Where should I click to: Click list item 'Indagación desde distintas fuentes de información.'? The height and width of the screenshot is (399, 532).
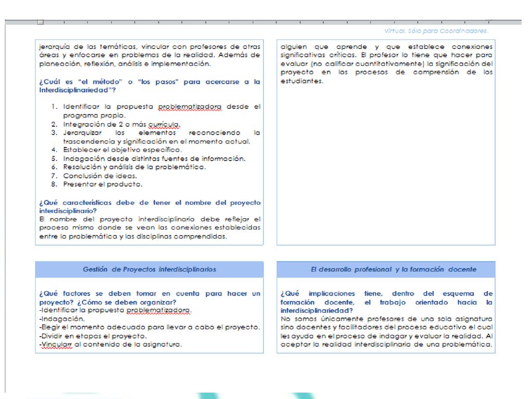point(154,158)
